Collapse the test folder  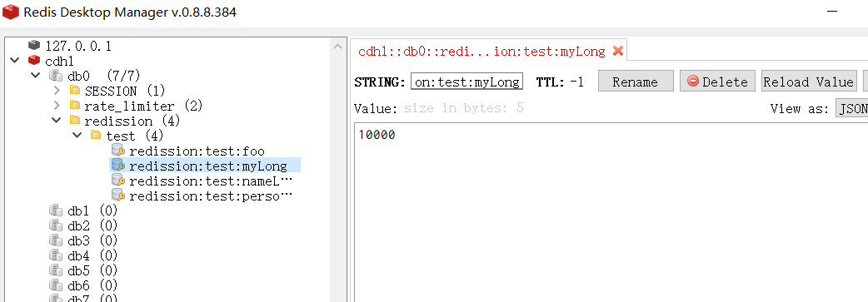(x=77, y=135)
